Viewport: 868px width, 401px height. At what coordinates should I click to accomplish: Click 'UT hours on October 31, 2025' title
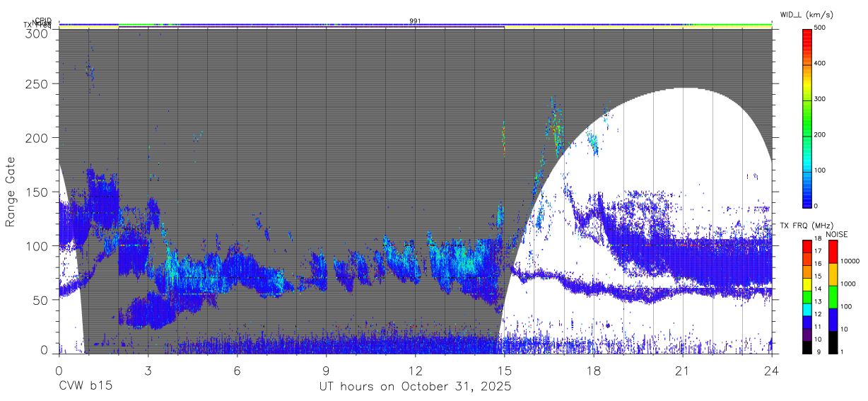click(415, 387)
